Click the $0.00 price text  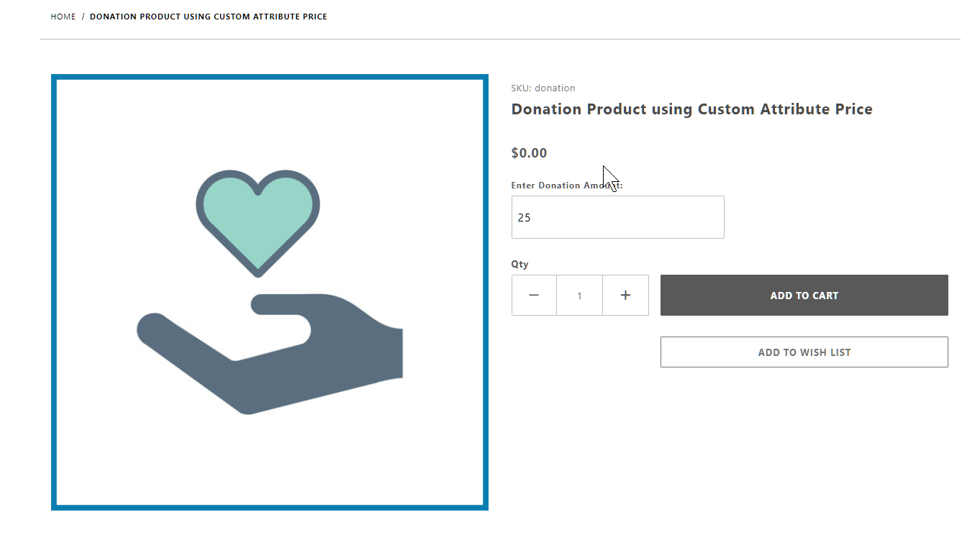coord(529,153)
